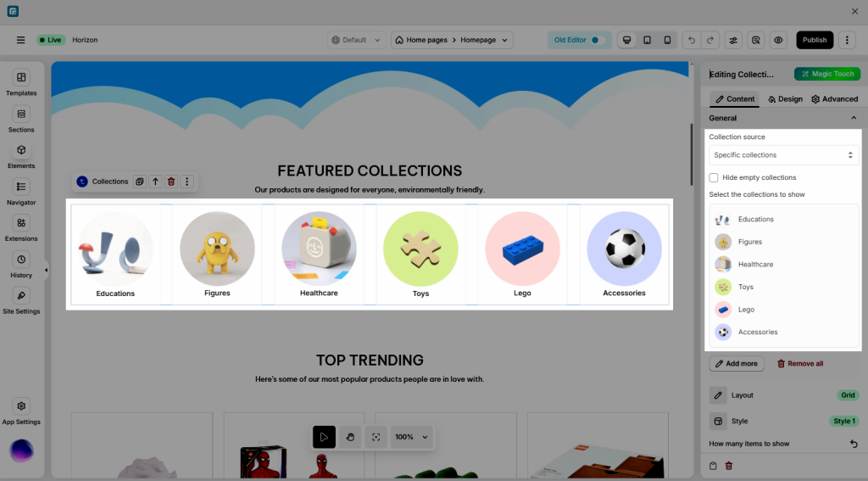Expand the Home pages > Homepage selector
The height and width of the screenshot is (481, 868).
tap(453, 40)
